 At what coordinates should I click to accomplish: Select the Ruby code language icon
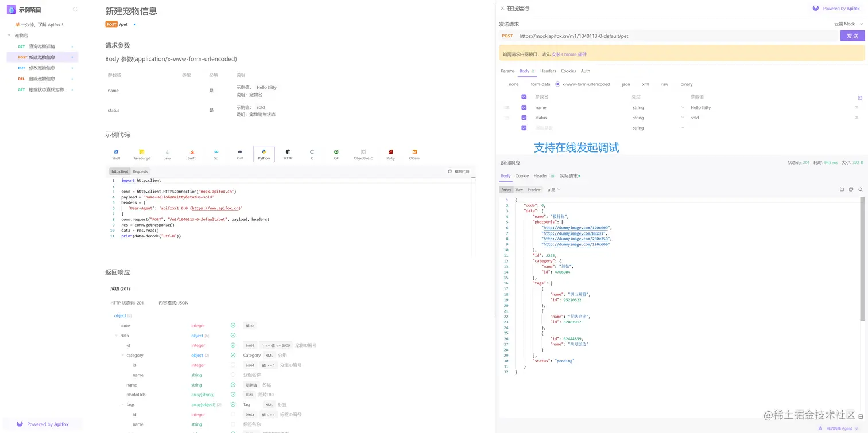390,152
